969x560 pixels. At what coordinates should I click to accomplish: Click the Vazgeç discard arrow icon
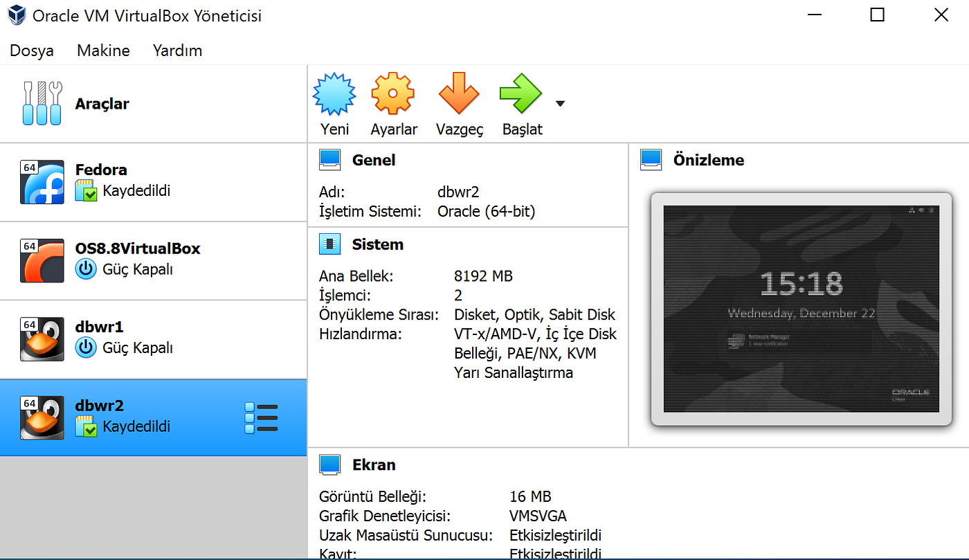pos(459,94)
